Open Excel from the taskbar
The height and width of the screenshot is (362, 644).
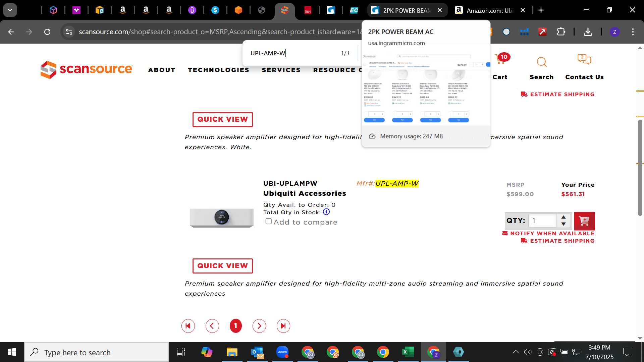click(x=408, y=352)
